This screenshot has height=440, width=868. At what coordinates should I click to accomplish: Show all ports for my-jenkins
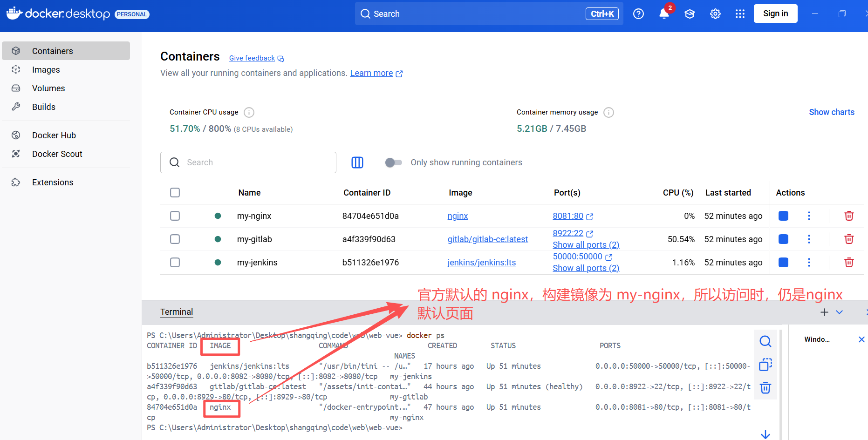coord(586,268)
